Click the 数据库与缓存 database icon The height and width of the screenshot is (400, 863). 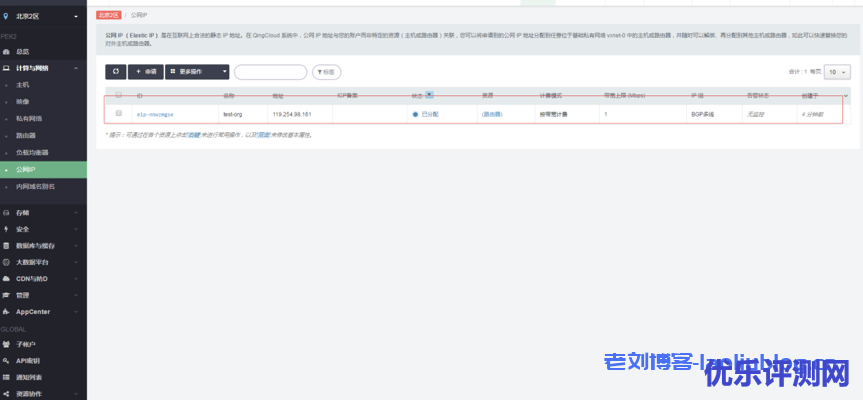pos(7,245)
